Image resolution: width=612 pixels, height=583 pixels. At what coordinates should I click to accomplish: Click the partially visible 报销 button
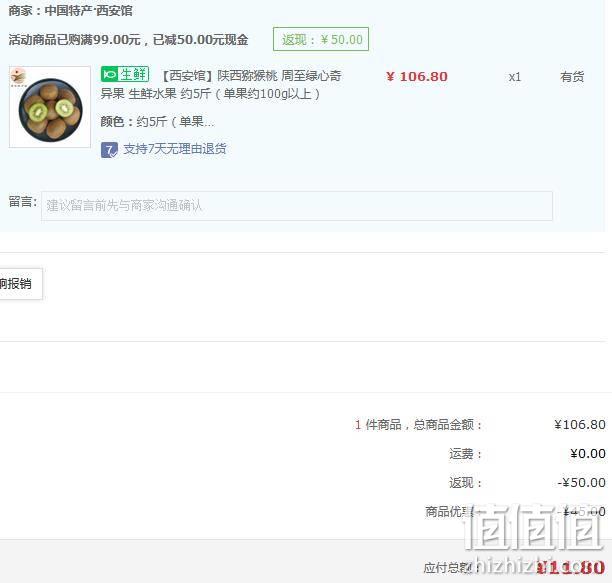(20, 284)
